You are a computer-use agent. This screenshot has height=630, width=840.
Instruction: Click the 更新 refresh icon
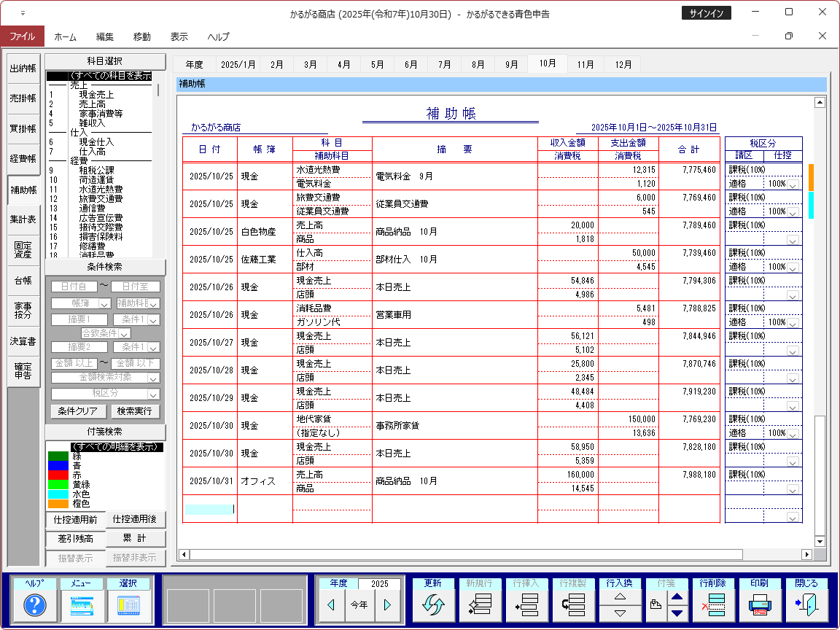(x=433, y=604)
